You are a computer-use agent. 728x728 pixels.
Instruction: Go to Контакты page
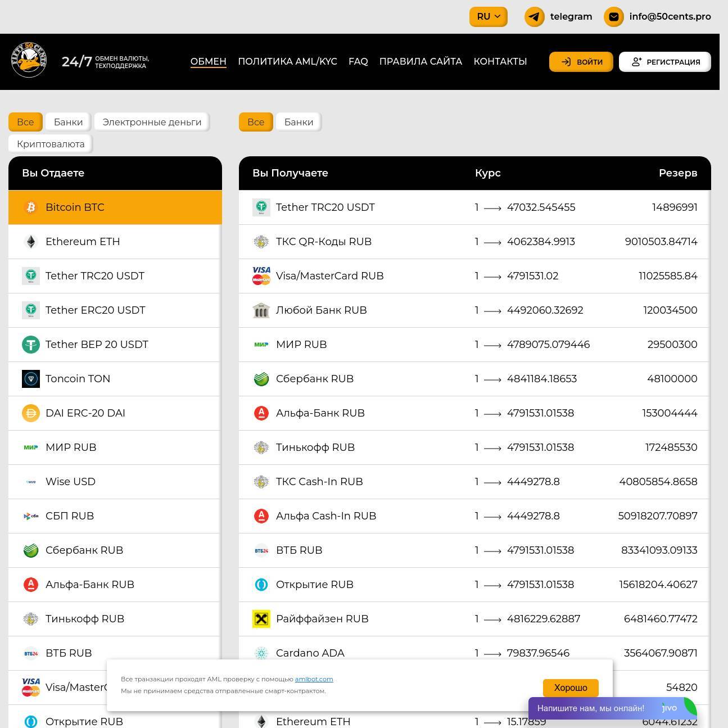click(x=500, y=61)
